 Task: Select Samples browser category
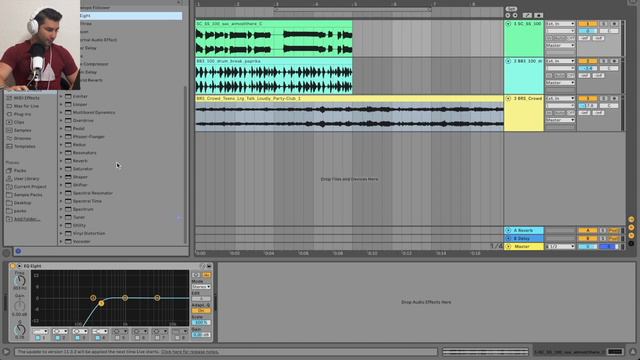22,130
